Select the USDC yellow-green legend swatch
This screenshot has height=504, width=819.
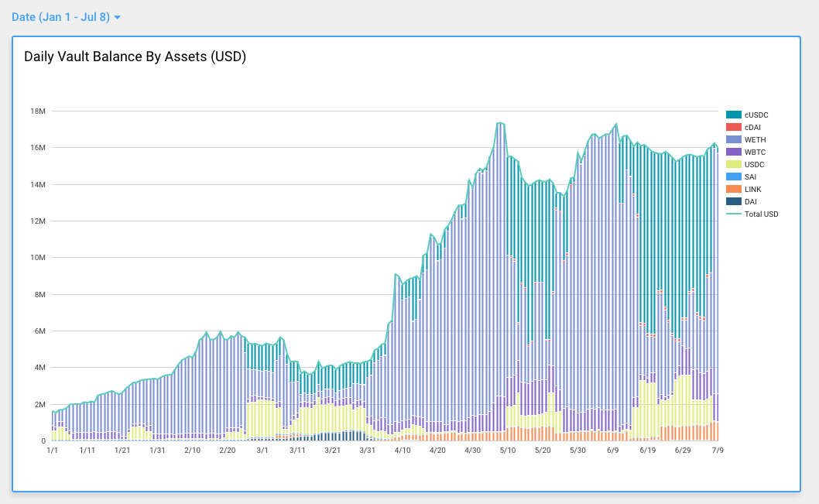(733, 164)
